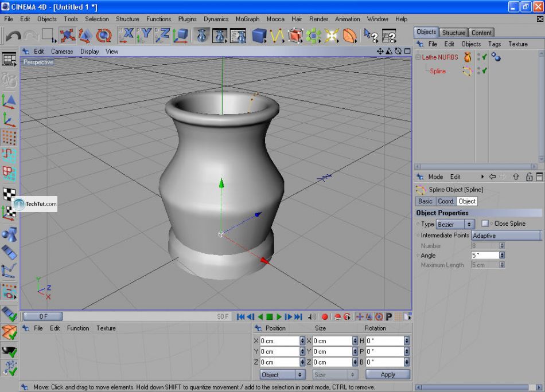545x392 pixels.
Task: Open the Coord. tab in attributes
Action: (x=446, y=201)
